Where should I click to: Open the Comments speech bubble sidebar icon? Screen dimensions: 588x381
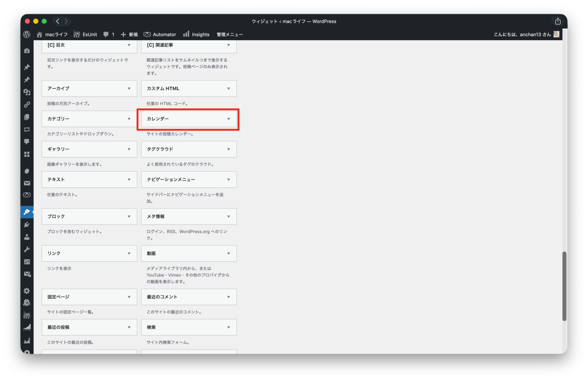pyautogui.click(x=27, y=142)
